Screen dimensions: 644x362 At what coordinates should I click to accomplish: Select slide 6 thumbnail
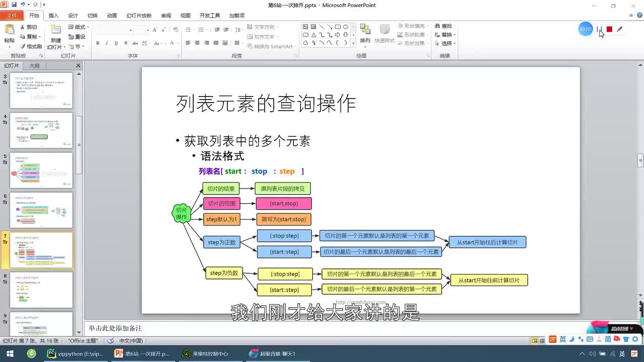coord(41,210)
